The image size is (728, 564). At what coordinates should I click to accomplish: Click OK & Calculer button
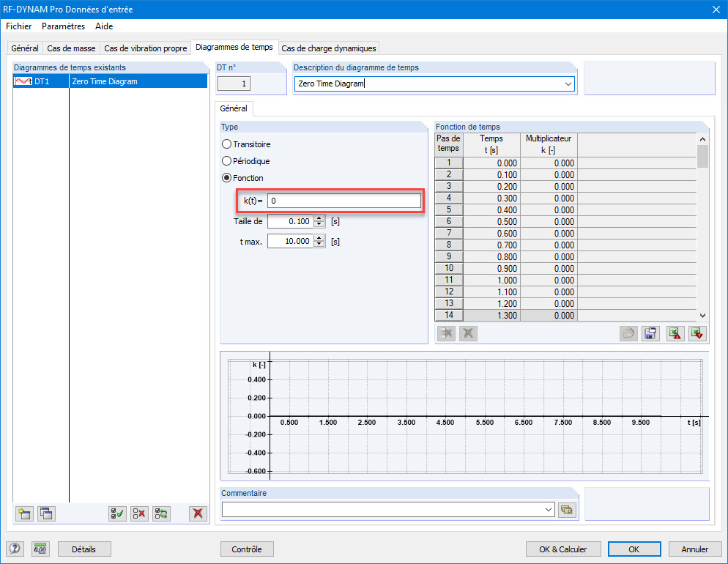(563, 549)
